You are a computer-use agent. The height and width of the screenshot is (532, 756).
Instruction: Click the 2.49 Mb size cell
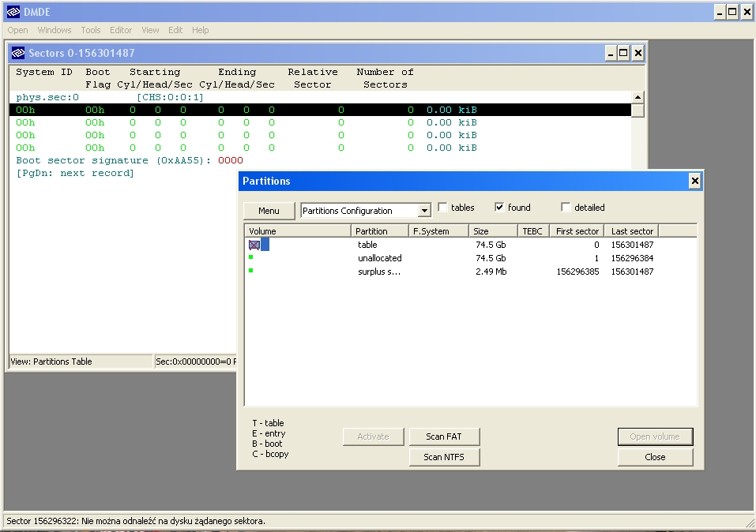[x=491, y=272]
